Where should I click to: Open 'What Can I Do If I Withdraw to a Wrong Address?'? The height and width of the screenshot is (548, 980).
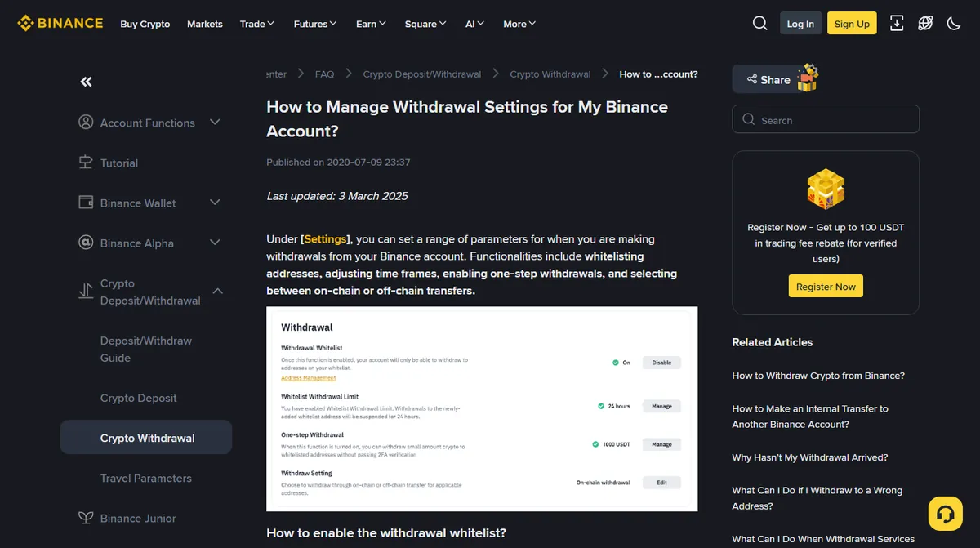817,498
